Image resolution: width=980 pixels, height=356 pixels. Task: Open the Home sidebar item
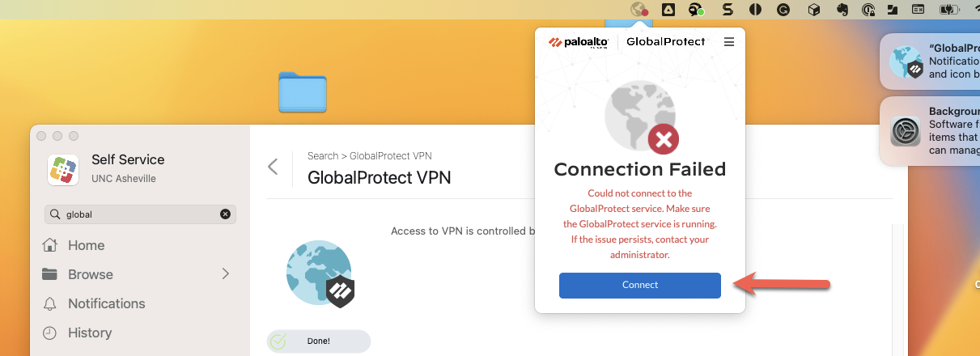pos(86,245)
